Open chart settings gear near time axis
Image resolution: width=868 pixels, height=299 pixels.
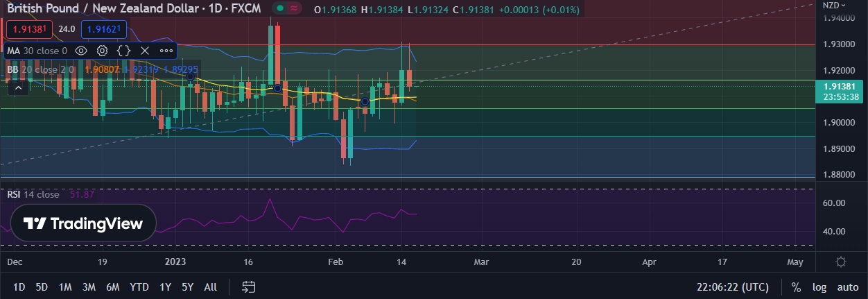click(x=841, y=262)
